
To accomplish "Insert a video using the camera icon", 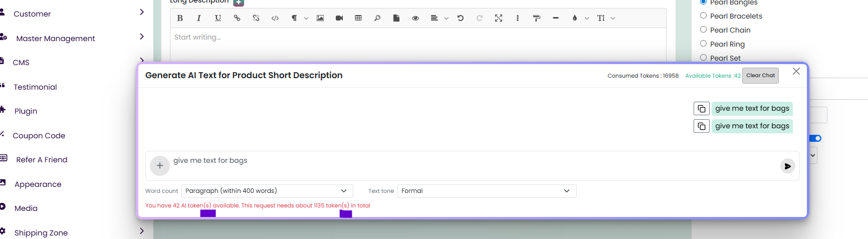I will [x=339, y=18].
